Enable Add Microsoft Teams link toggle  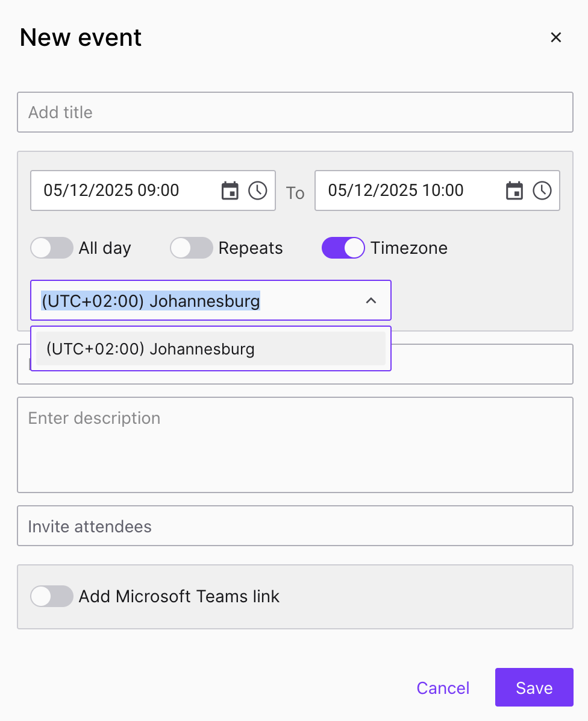pyautogui.click(x=51, y=596)
